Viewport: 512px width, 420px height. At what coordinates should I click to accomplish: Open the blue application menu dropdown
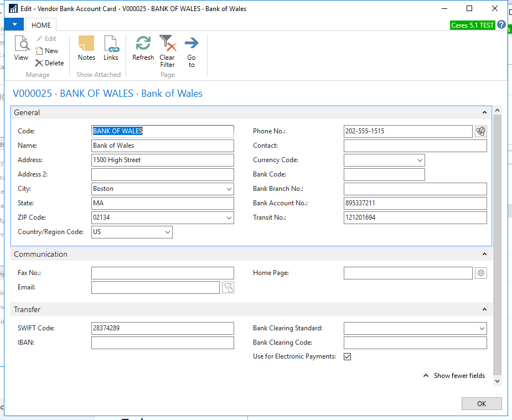coord(14,25)
